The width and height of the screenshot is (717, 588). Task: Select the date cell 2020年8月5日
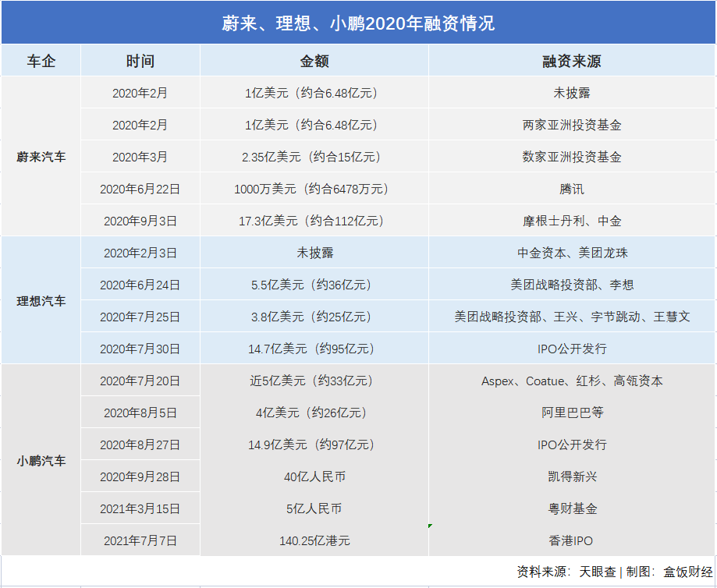point(140,413)
